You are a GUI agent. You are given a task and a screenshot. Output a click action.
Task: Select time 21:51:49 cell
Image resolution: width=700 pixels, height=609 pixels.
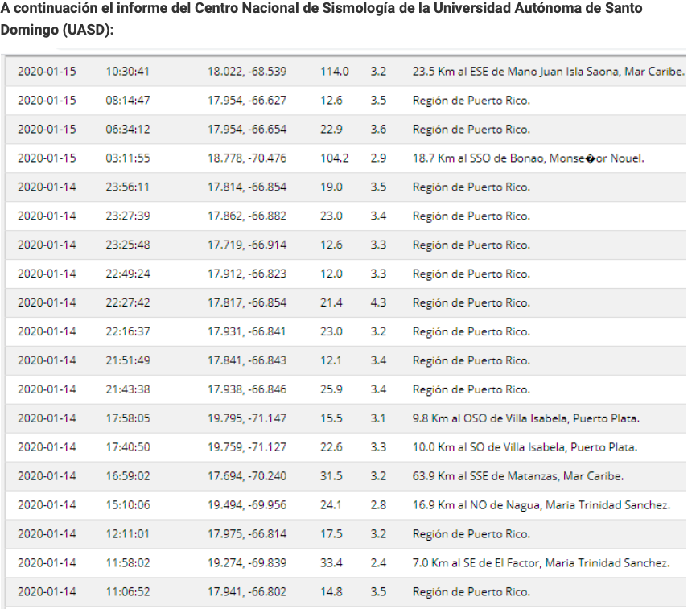pyautogui.click(x=128, y=360)
